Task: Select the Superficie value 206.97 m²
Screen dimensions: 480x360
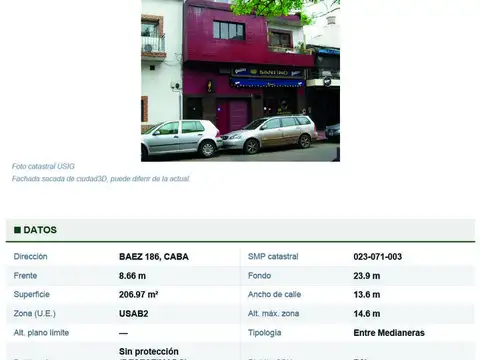Action: 138,295
